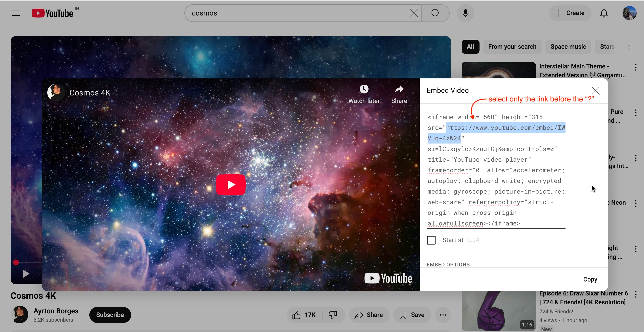Image resolution: width=644 pixels, height=332 pixels.
Task: Click Copy in the embed dialog
Action: pyautogui.click(x=590, y=279)
